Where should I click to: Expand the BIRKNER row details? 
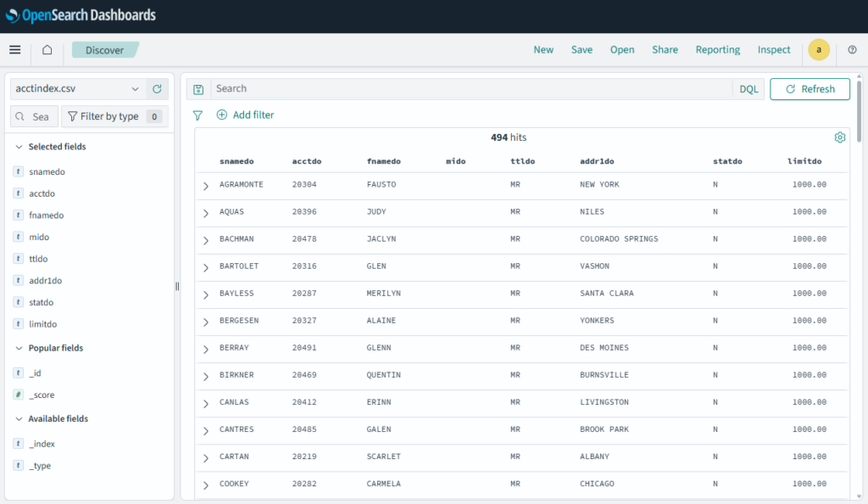coord(206,376)
